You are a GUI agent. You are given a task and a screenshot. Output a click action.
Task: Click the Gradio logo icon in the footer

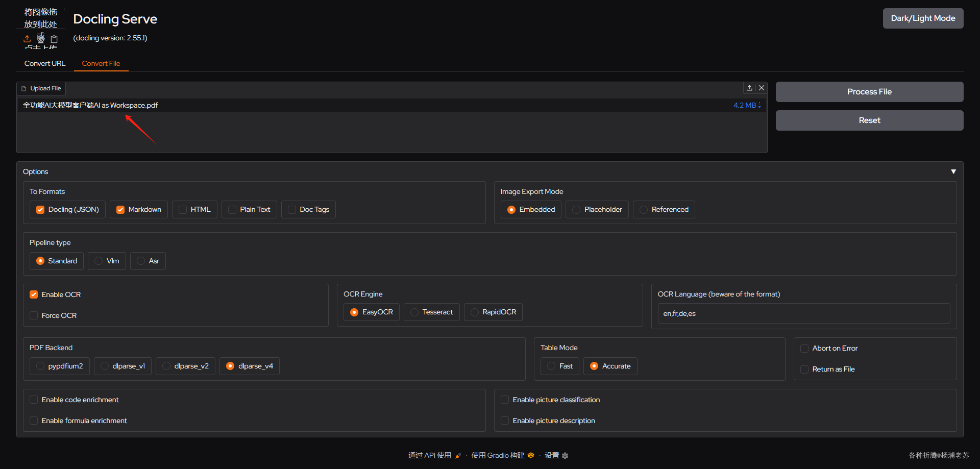click(x=531, y=455)
